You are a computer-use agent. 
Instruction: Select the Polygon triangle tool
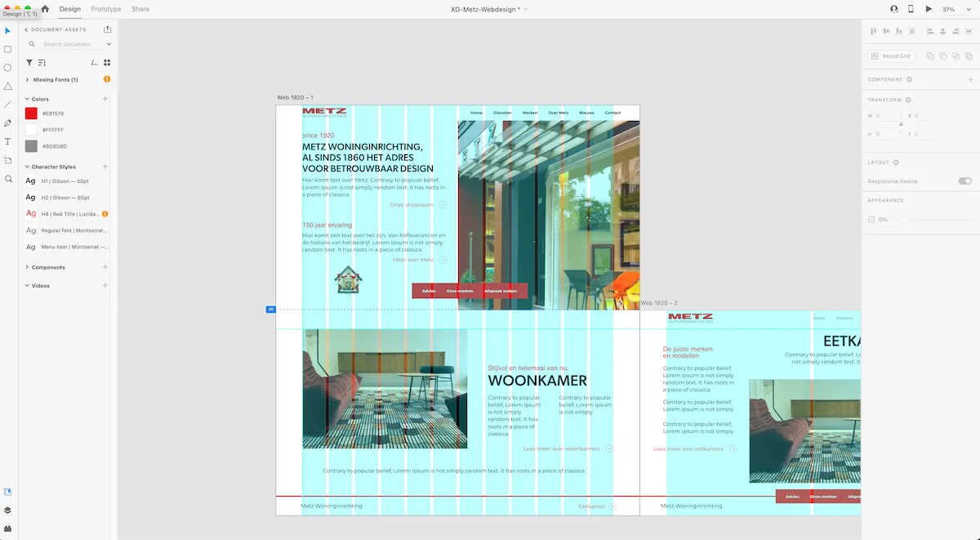(8, 86)
